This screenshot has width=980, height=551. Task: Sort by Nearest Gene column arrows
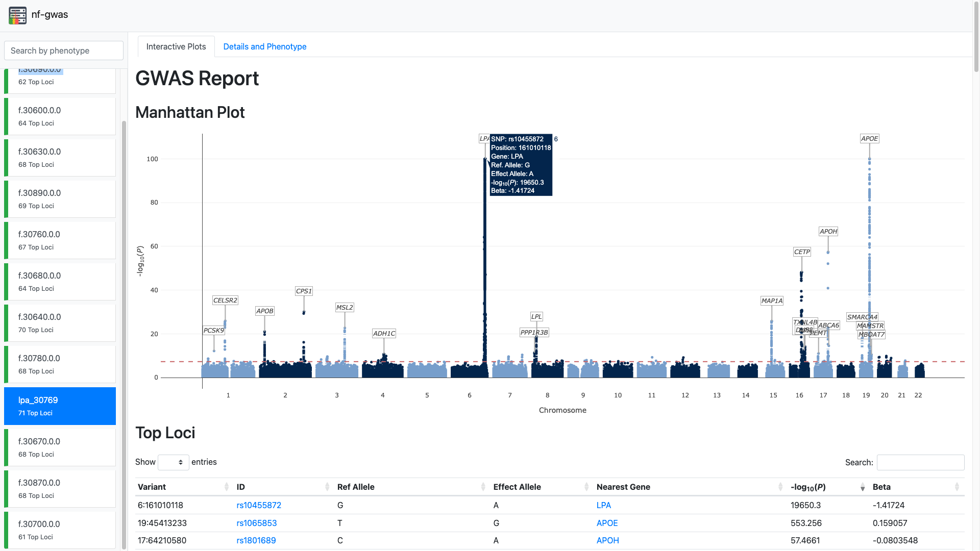(780, 487)
